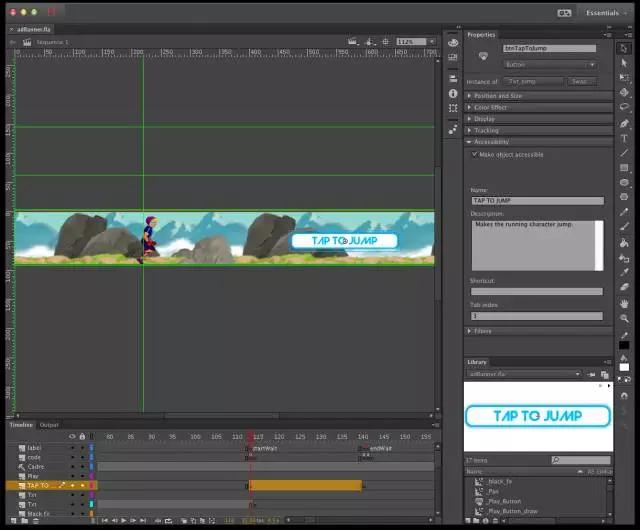Select the Hand tool
Screen dimensions: 640x530
tap(624, 303)
